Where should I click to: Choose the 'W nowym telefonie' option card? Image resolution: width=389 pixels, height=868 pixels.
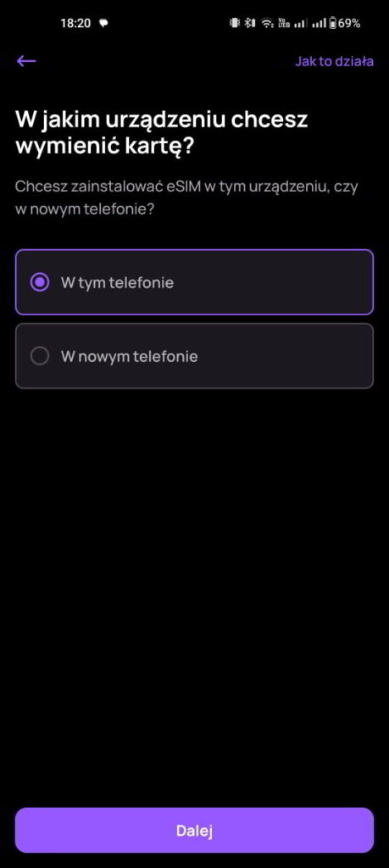point(194,356)
